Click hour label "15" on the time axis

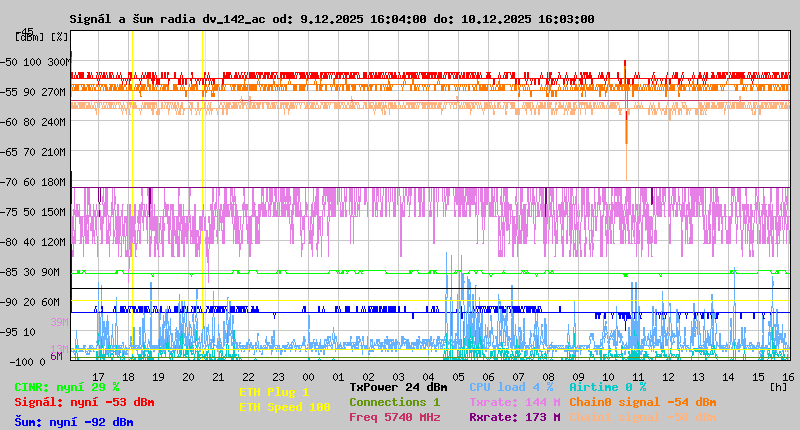coord(759,377)
